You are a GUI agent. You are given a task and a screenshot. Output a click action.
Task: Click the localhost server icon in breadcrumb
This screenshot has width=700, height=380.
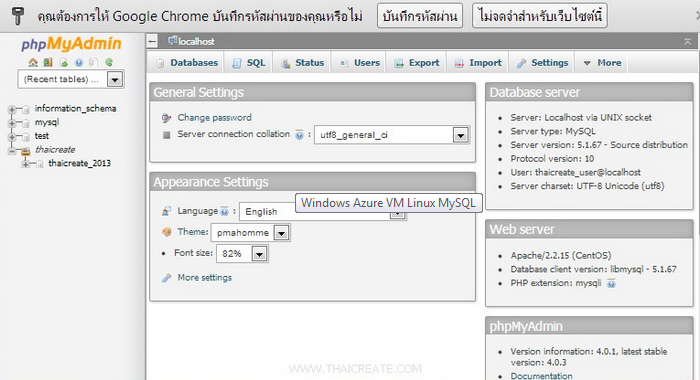tap(173, 41)
